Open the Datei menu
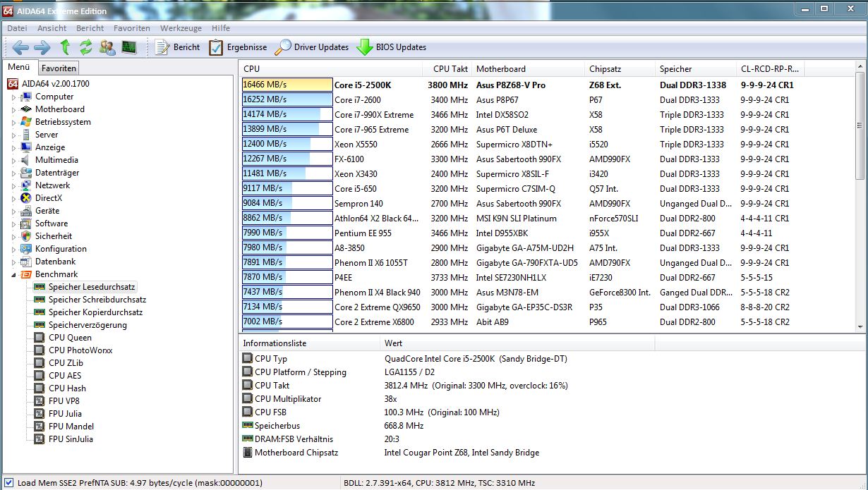868x490 pixels. click(x=17, y=28)
